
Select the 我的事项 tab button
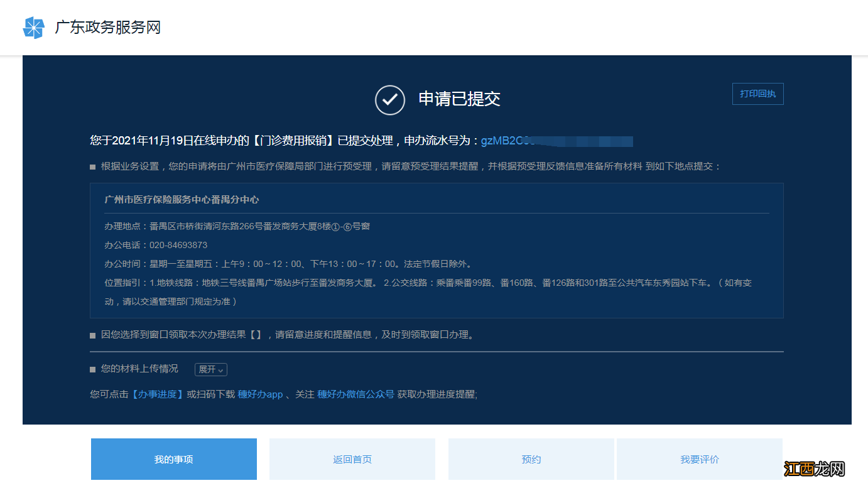174,459
